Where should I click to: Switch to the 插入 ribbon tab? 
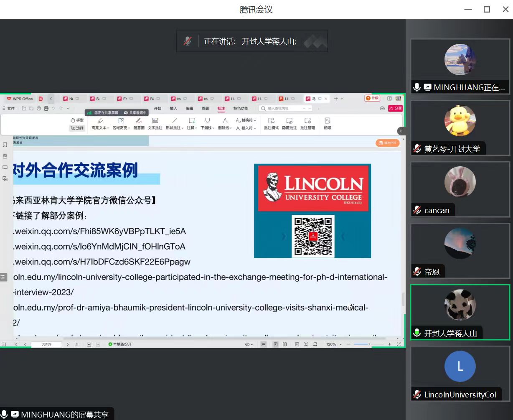point(173,109)
